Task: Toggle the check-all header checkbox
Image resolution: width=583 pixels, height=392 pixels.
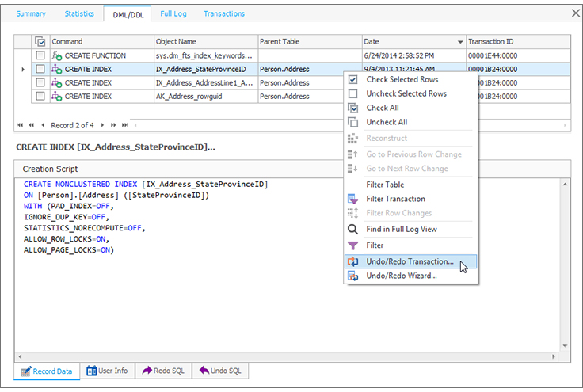Action: pos(40,41)
